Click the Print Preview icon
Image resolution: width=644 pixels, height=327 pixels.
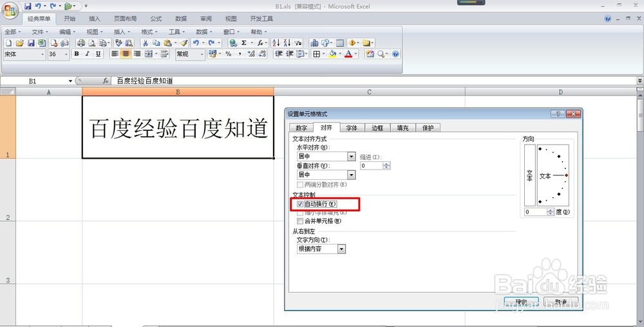[x=91, y=43]
